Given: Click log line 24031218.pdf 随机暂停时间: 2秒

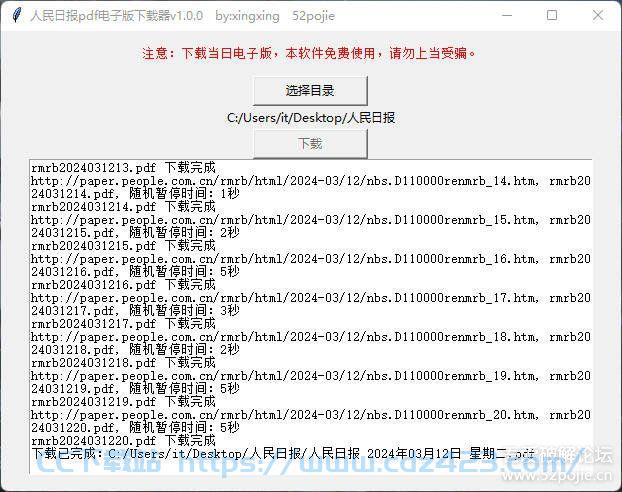Looking at the screenshot, I should [135, 350].
